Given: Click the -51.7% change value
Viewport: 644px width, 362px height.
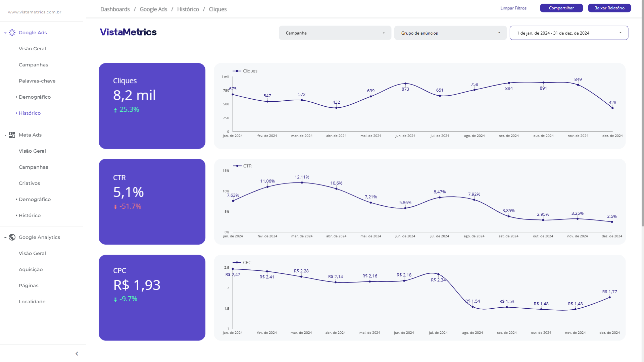Looking at the screenshot, I should pyautogui.click(x=130, y=206).
